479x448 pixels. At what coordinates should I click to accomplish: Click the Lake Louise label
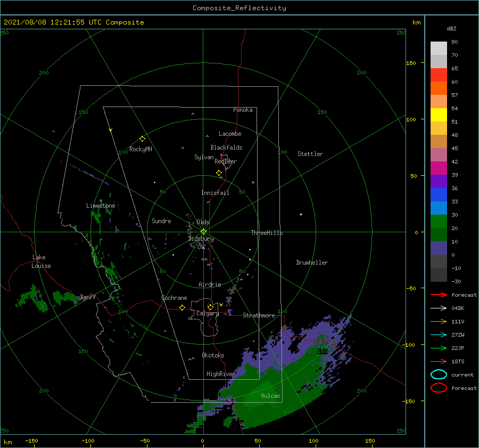[x=41, y=262]
